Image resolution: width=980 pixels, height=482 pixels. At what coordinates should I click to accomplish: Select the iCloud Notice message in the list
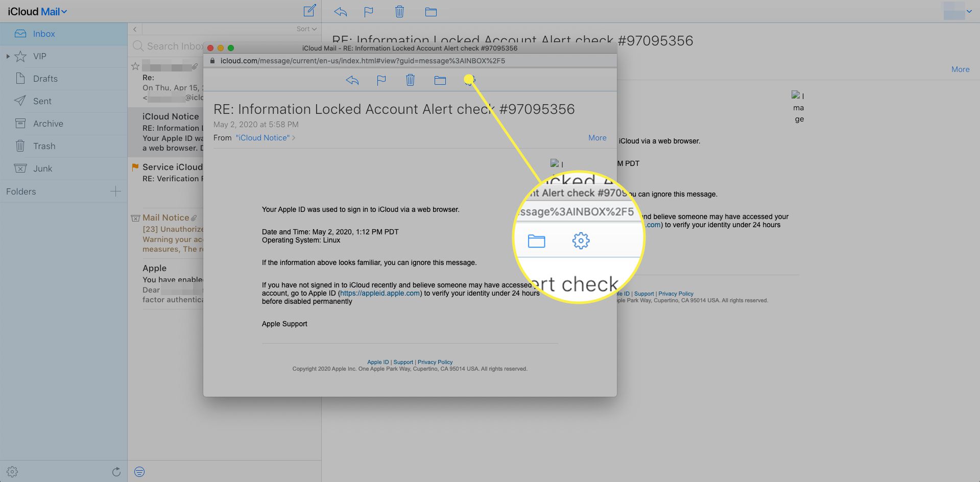tap(165, 132)
